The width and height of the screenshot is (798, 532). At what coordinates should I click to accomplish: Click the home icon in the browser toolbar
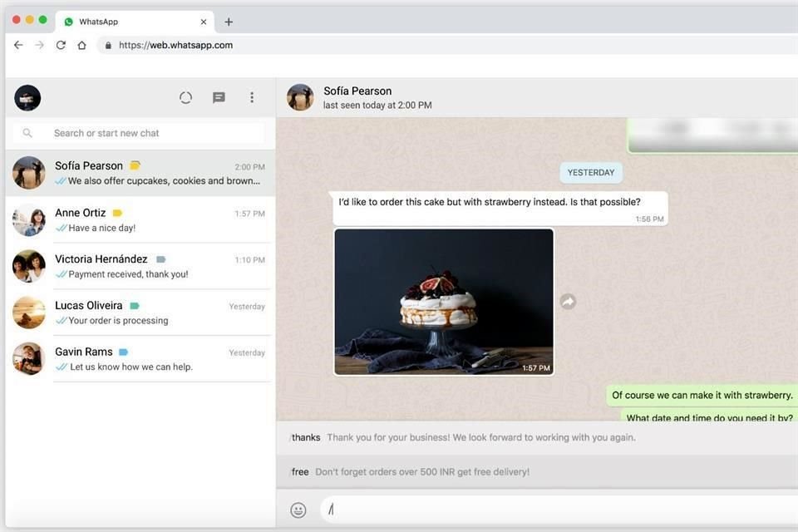point(81,45)
